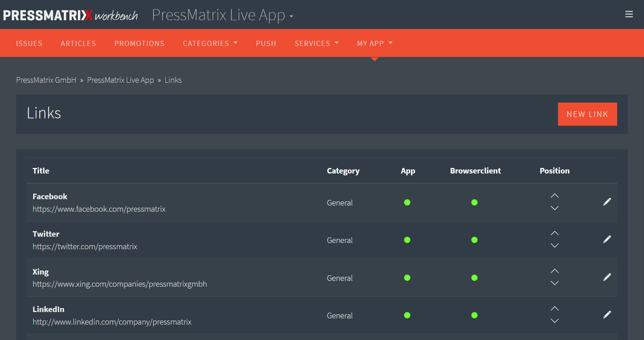Toggle Browserclient status dot for Twitter

tap(474, 240)
